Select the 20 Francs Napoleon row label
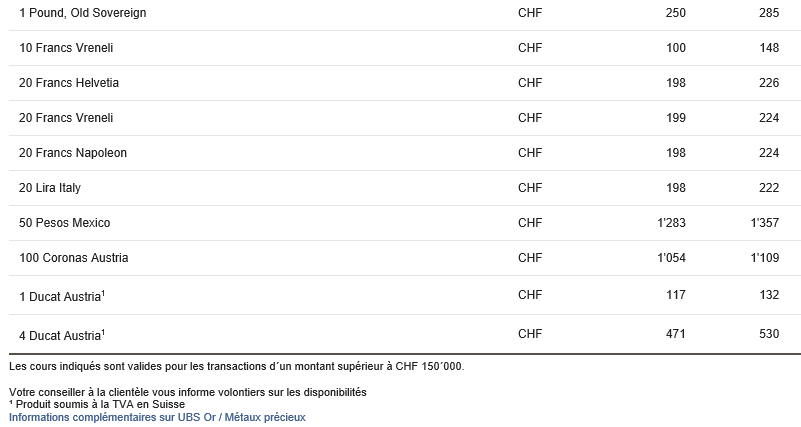The height and width of the screenshot is (427, 801). click(73, 153)
